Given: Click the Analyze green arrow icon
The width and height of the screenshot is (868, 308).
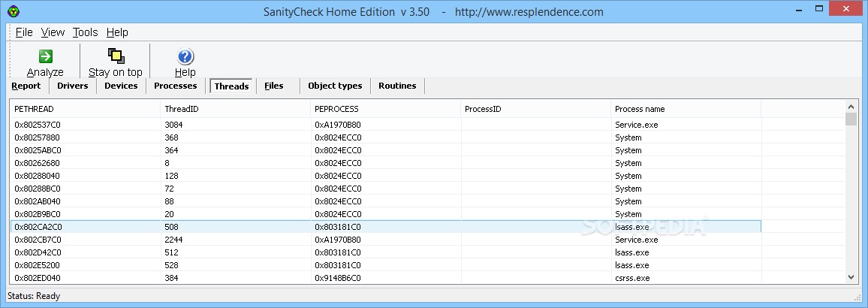Looking at the screenshot, I should click(45, 56).
